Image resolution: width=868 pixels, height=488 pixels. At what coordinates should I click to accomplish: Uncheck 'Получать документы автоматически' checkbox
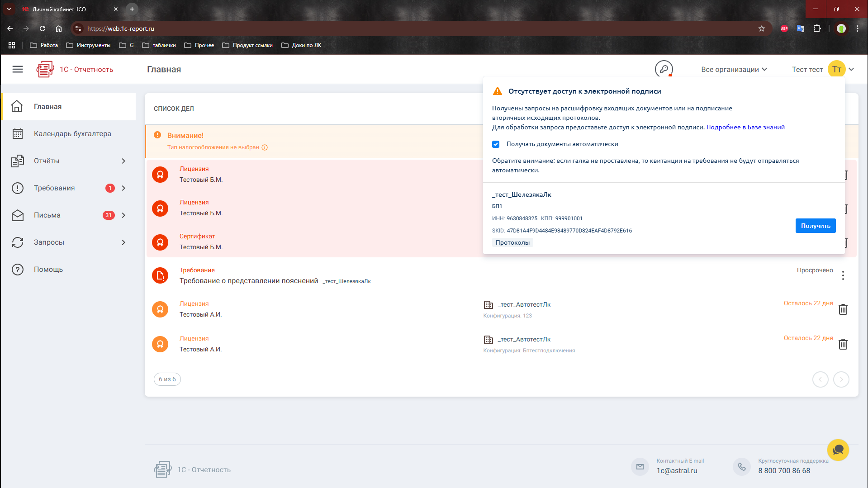point(496,144)
